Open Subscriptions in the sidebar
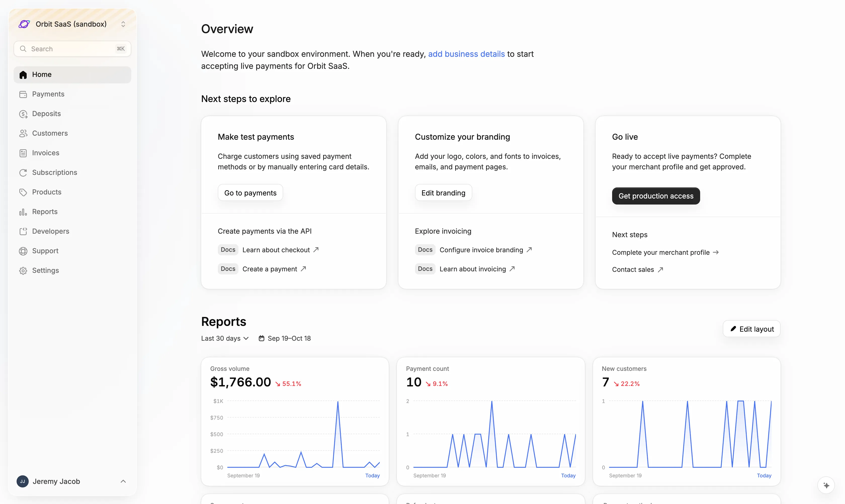Image resolution: width=845 pixels, height=504 pixels. 72,173
